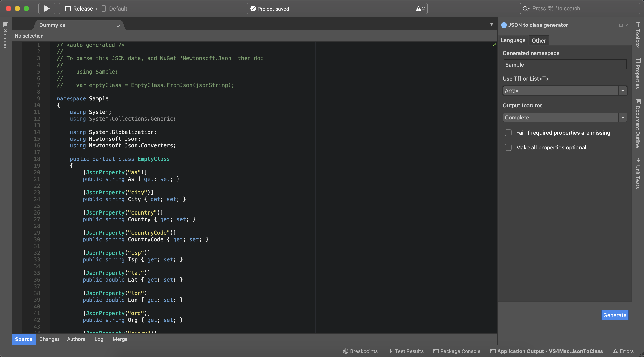Click the Run play button
The image size is (644, 357).
point(47,8)
